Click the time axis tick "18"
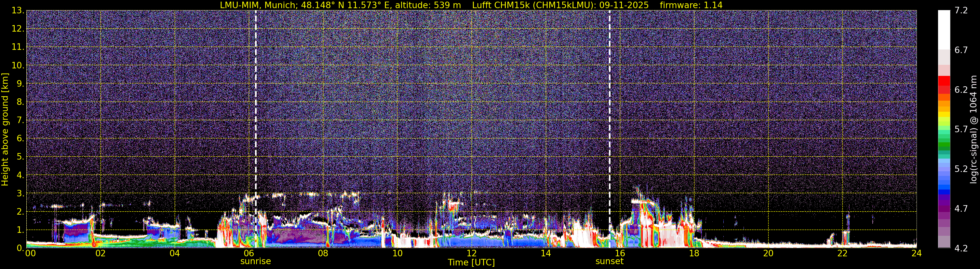980x269 pixels. 694,253
